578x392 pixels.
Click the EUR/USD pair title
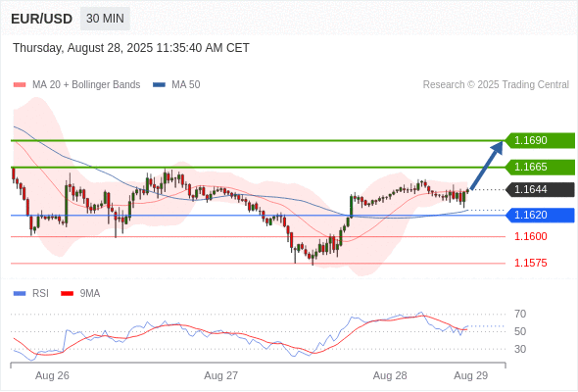pos(41,19)
